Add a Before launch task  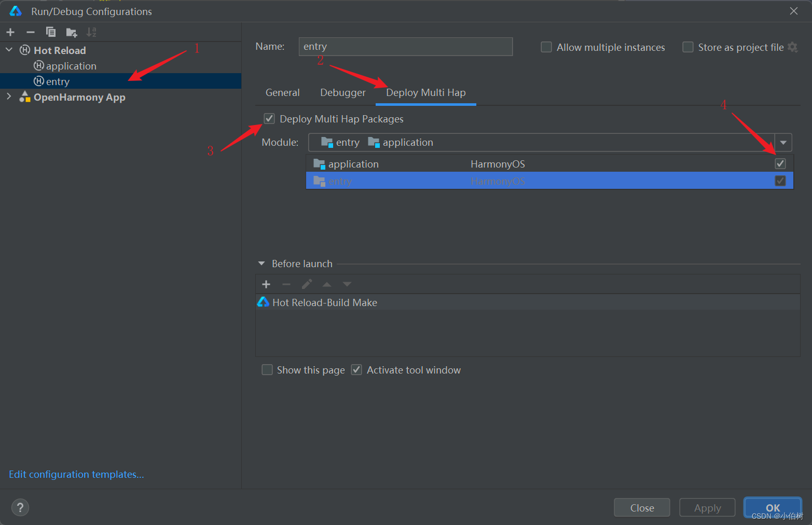point(266,284)
